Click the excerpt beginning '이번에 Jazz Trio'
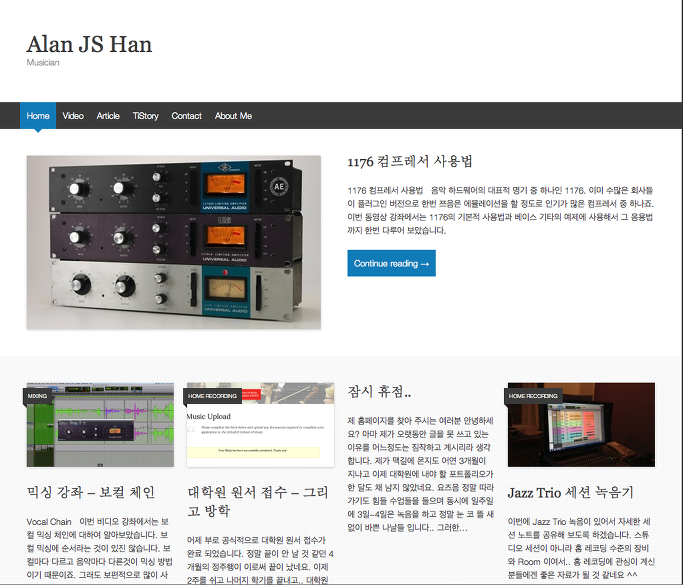Viewport: 683px width, 585px height. pyautogui.click(x=581, y=548)
